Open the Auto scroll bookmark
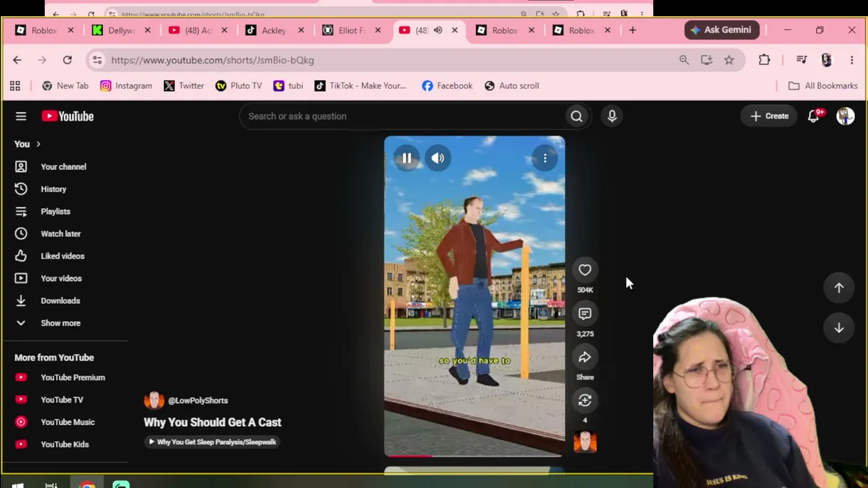868x488 pixels. click(512, 86)
